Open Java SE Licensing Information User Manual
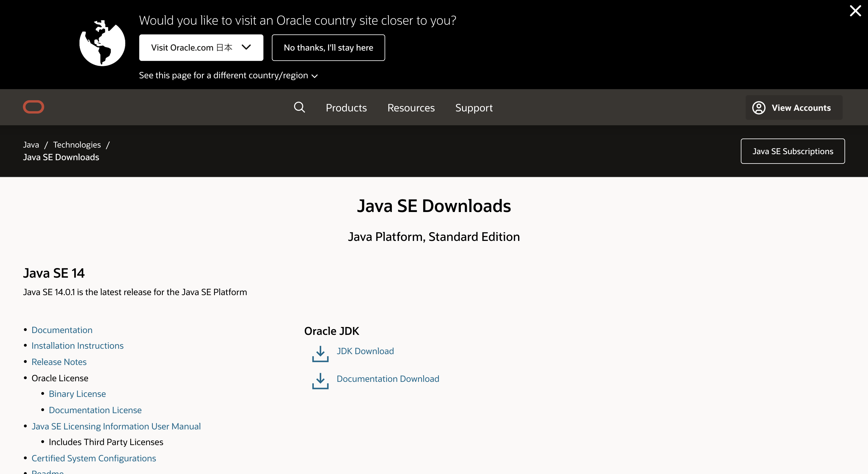868x474 pixels. [x=116, y=426]
